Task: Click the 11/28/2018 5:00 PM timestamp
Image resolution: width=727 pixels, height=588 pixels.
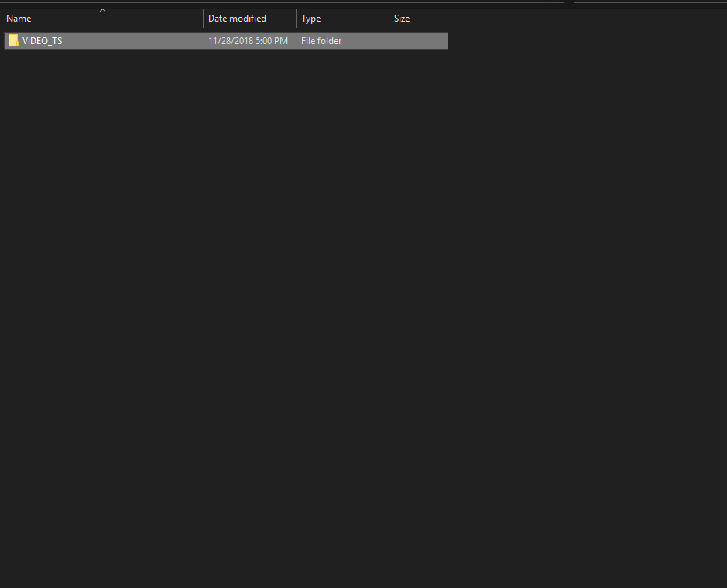Action: click(248, 40)
